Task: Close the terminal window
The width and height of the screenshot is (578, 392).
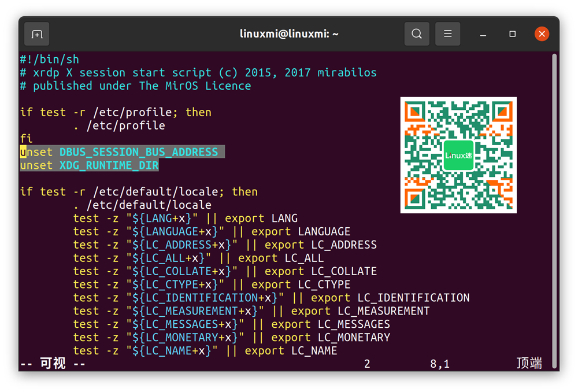Action: pos(542,34)
